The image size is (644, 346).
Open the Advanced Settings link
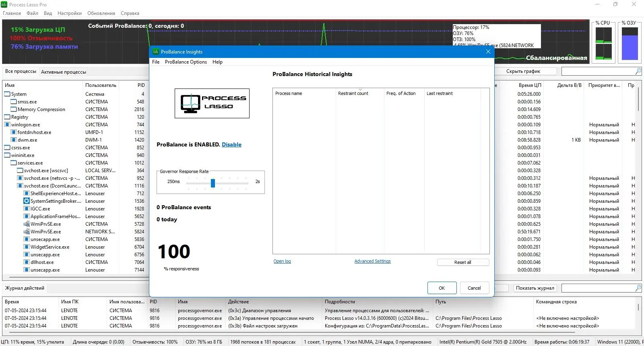(x=372, y=262)
